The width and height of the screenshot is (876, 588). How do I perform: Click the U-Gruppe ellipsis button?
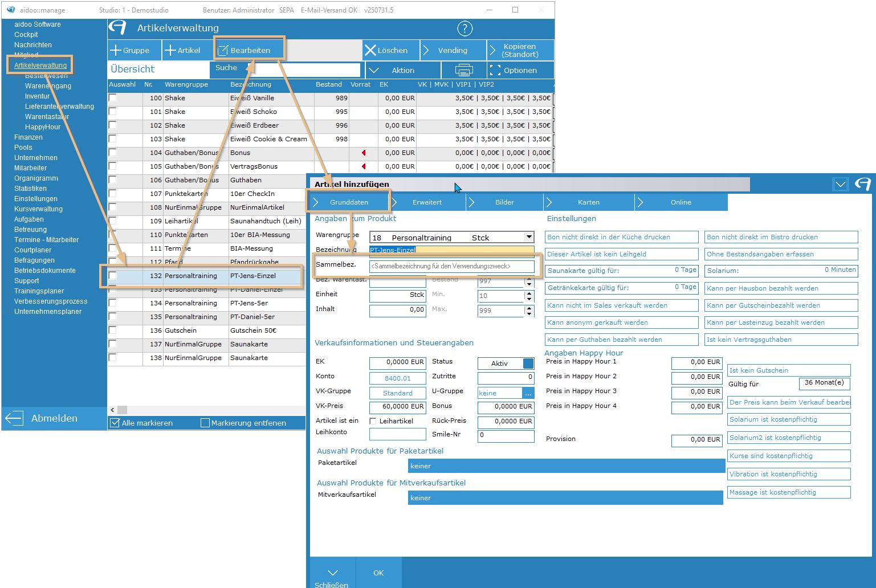(528, 393)
